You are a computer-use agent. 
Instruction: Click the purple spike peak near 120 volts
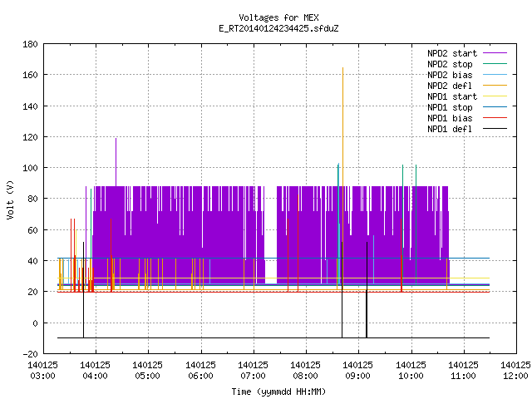[116, 139]
